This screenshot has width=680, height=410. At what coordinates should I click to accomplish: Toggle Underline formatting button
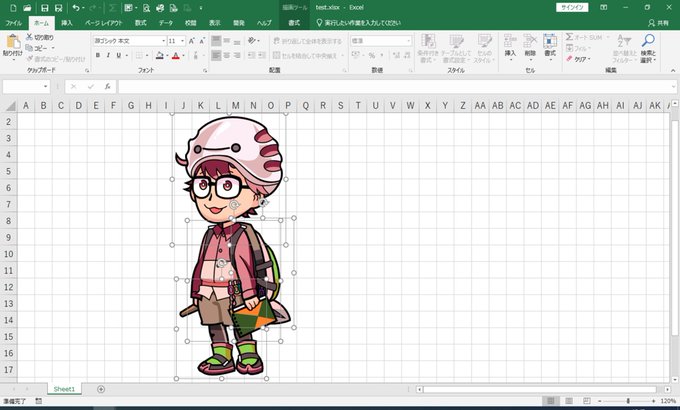(118, 55)
